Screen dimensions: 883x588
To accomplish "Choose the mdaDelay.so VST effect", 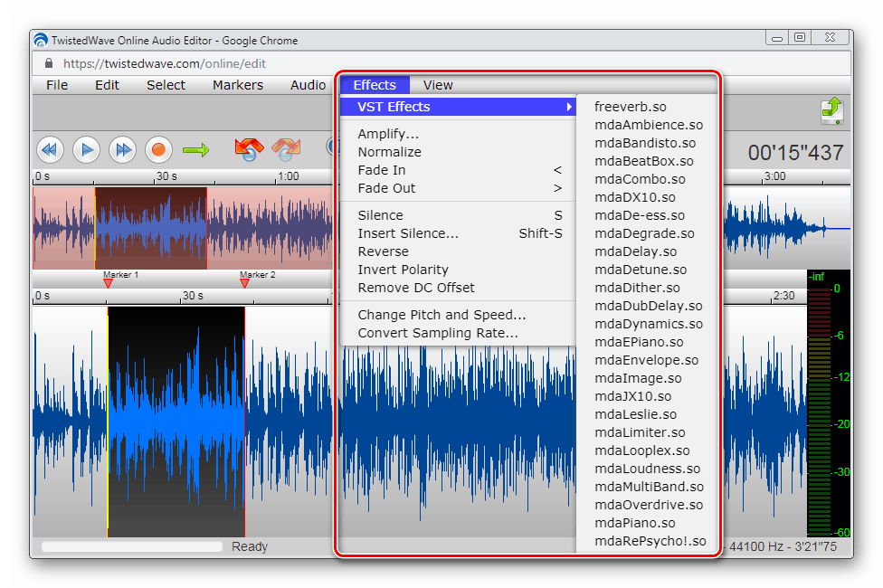I will pos(635,251).
